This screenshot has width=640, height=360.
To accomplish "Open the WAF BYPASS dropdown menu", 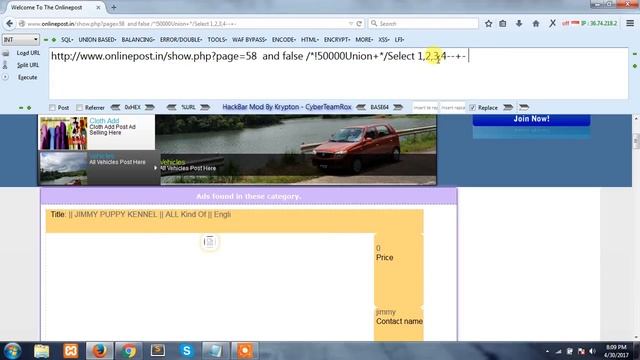I will pos(249,40).
